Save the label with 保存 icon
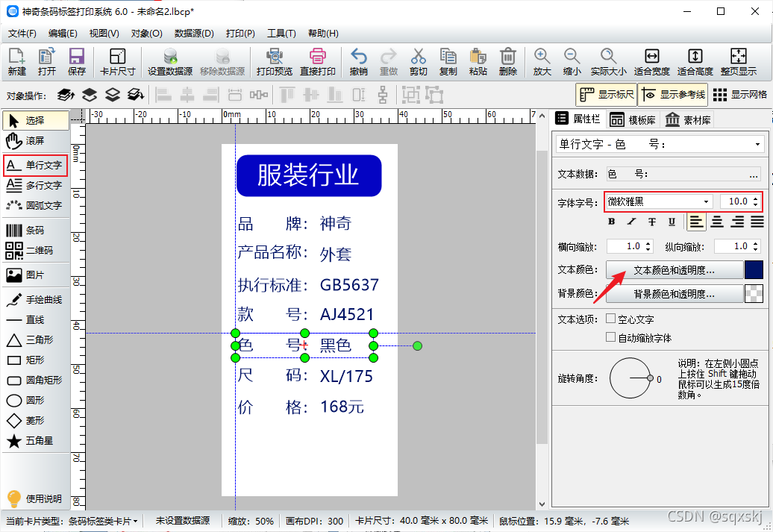Viewport: 773px width, 532px height. pyautogui.click(x=76, y=62)
